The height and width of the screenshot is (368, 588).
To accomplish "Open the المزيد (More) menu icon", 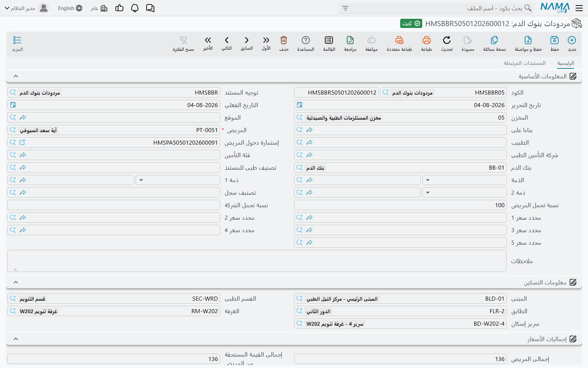I will (x=17, y=40).
